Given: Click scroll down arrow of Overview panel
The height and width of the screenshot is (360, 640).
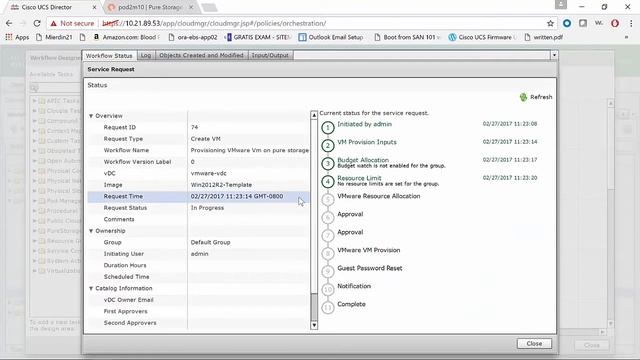Looking at the screenshot, I should [314, 325].
